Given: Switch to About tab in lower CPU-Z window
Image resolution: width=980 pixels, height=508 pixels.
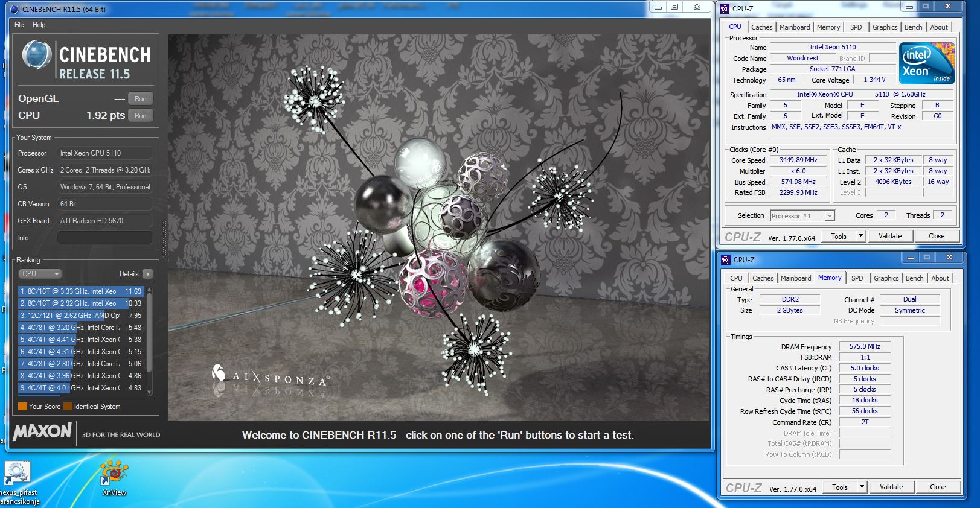Looking at the screenshot, I should (x=940, y=278).
